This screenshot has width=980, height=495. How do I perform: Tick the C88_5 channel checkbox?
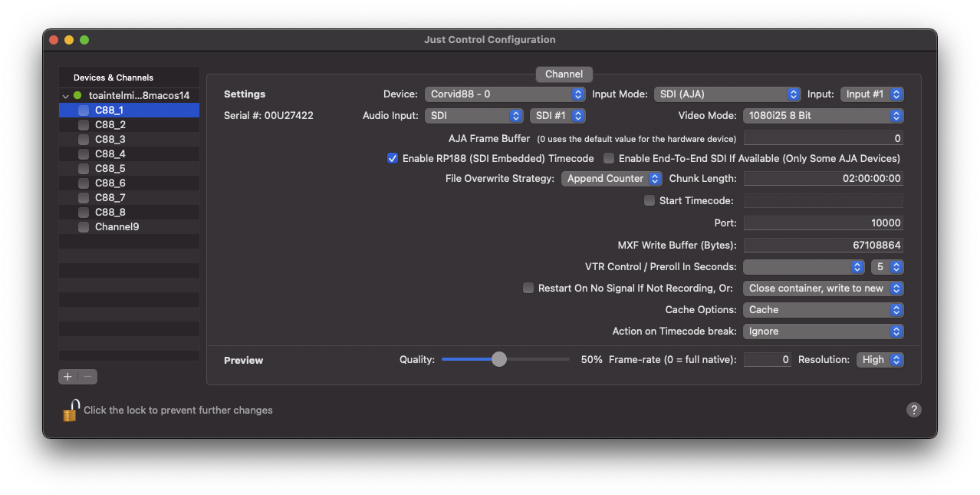pyautogui.click(x=84, y=169)
